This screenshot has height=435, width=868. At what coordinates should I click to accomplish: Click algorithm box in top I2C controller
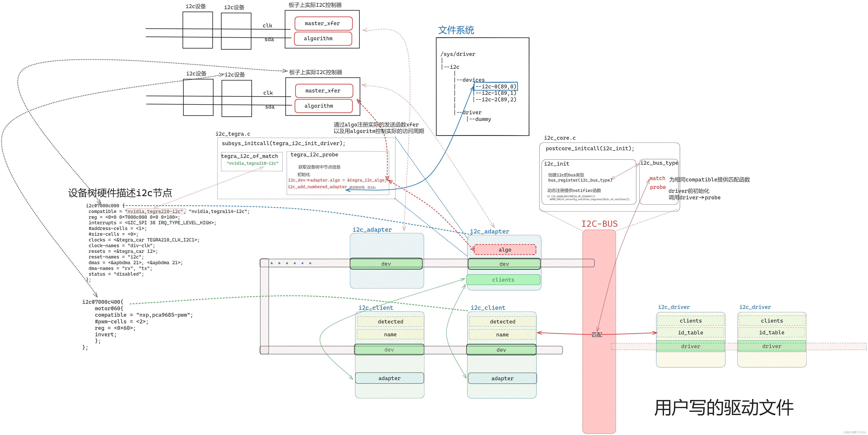pos(323,39)
